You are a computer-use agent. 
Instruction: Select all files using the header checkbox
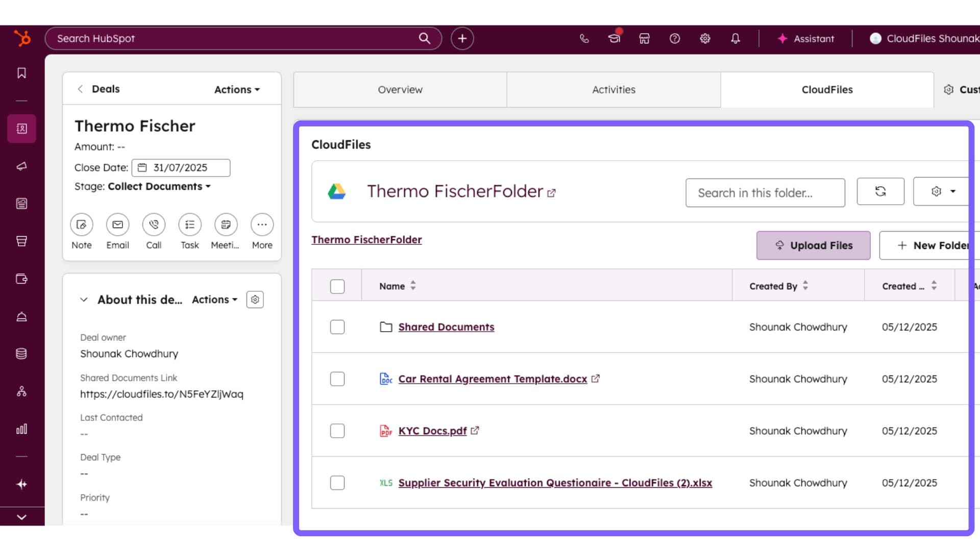click(337, 286)
